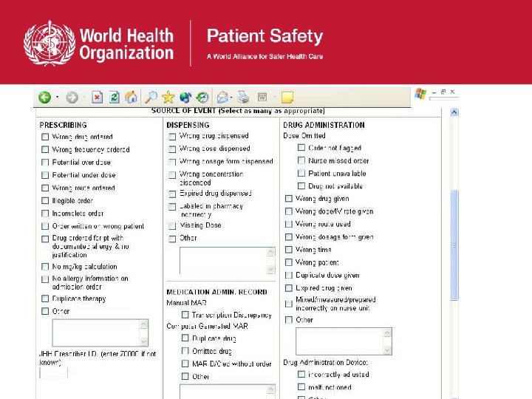
Task: Open the Mail icon dropdown arrow
Action: [x=231, y=98]
